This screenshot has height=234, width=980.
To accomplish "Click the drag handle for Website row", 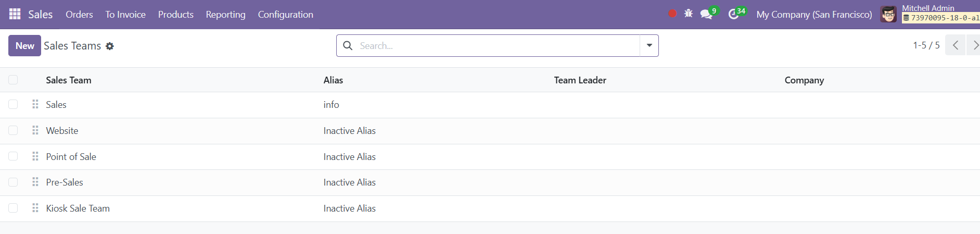I will tap(35, 130).
